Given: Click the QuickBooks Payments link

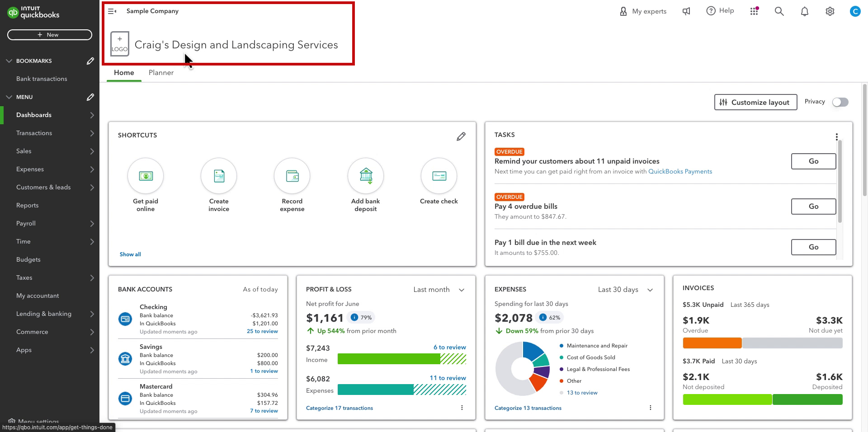Looking at the screenshot, I should pyautogui.click(x=680, y=172).
